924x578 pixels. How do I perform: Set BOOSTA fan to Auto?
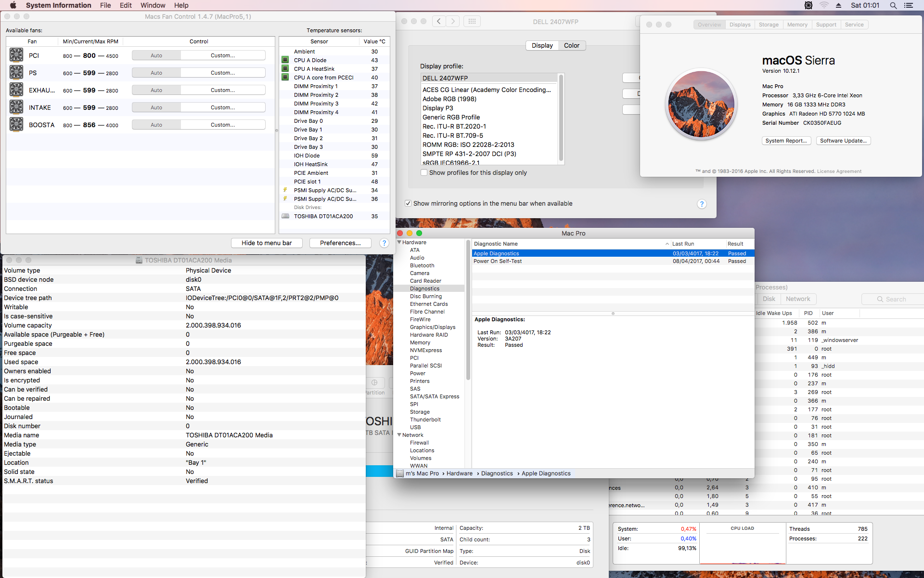pos(156,125)
